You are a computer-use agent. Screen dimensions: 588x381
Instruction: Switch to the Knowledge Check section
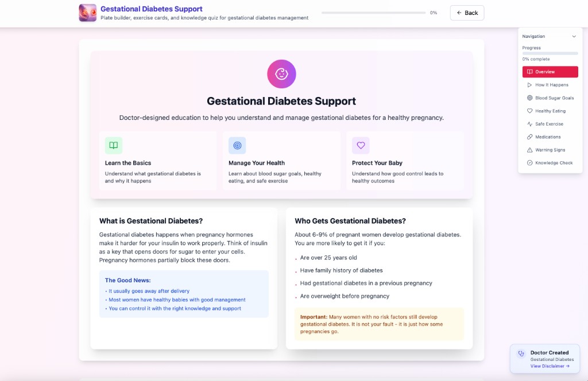[x=551, y=163]
